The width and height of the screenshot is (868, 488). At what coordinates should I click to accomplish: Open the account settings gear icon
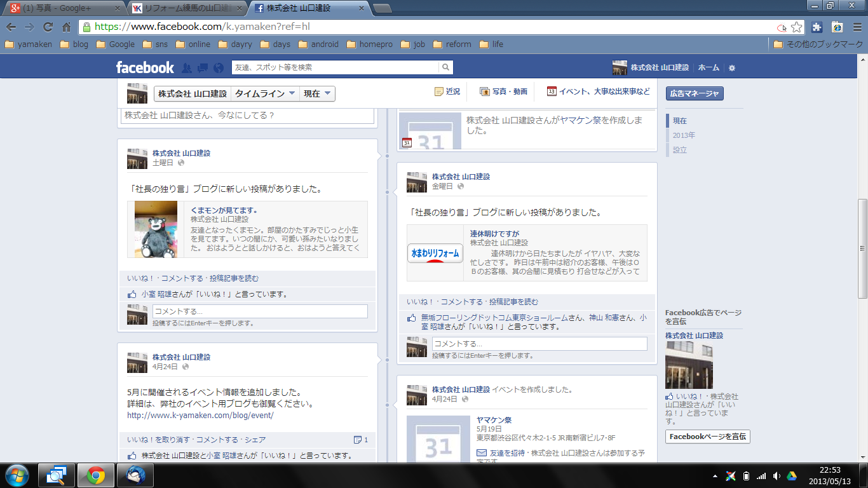tap(732, 67)
